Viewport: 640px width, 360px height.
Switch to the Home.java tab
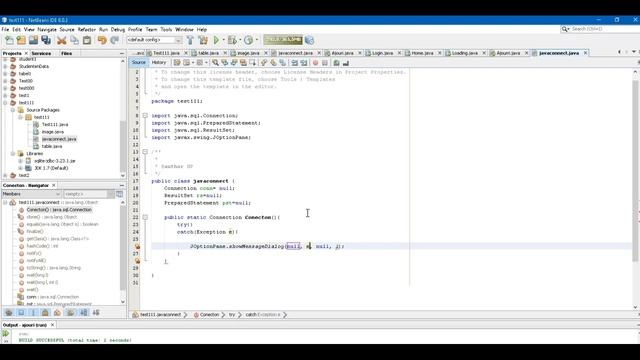(422, 53)
